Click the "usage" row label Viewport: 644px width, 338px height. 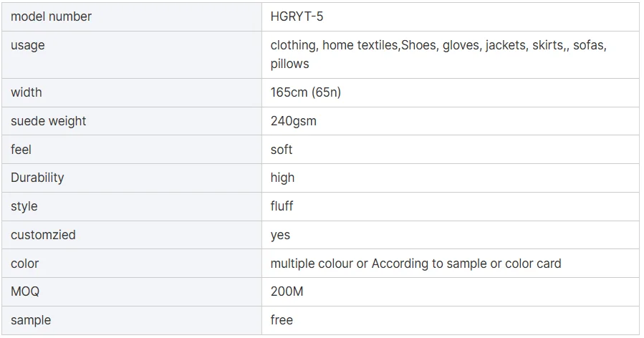[x=28, y=45]
